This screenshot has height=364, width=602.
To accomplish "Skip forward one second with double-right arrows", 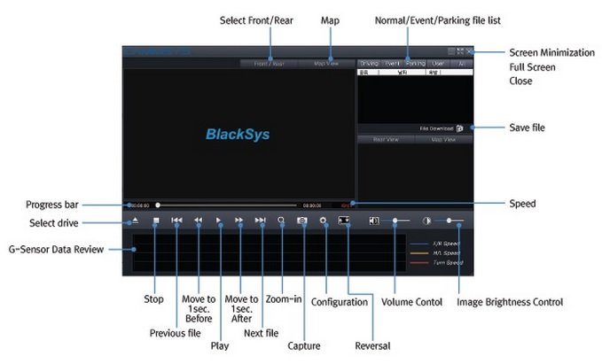I will 238,221.
